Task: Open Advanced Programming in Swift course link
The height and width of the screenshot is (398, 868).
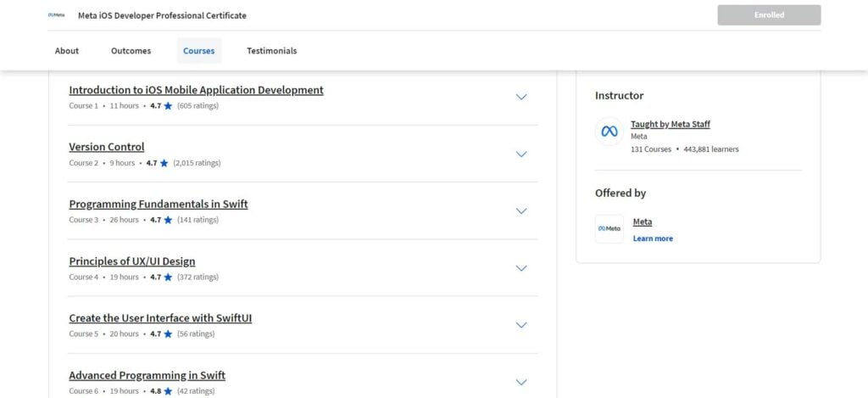Action: pos(147,375)
